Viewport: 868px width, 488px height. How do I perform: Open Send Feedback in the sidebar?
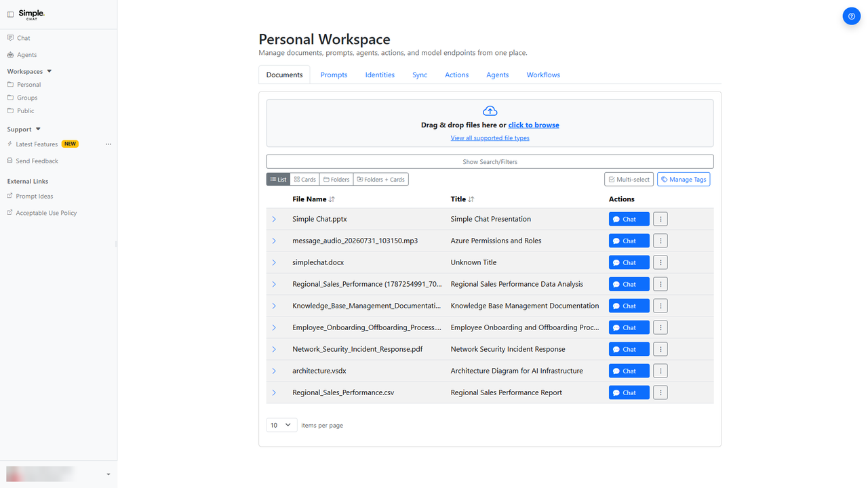33,161
